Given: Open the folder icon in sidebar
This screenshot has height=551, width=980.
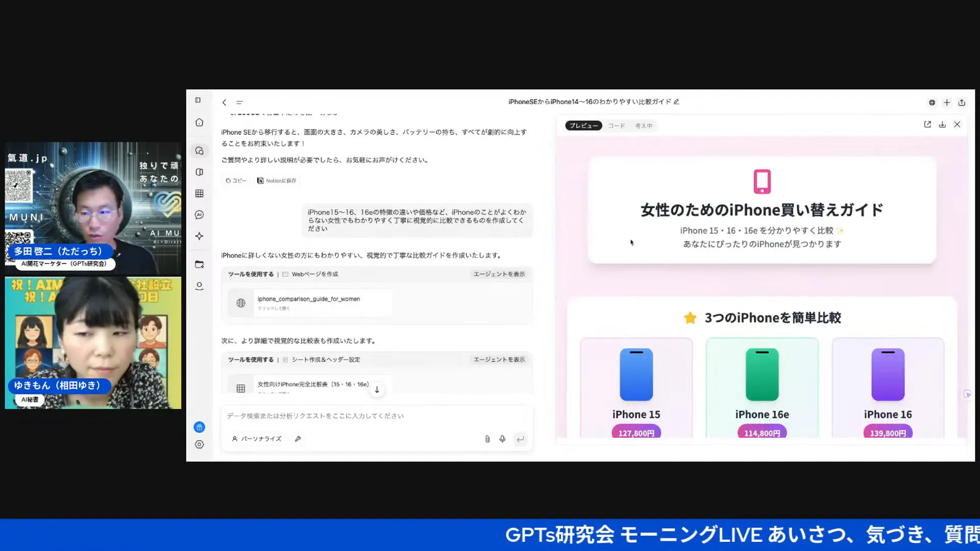Looking at the screenshot, I should coord(200,264).
